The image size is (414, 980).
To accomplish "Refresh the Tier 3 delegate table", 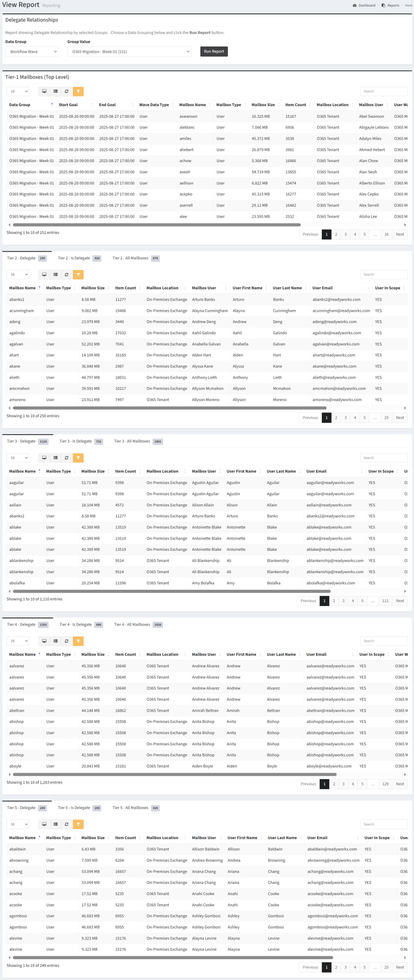I will pos(67,458).
